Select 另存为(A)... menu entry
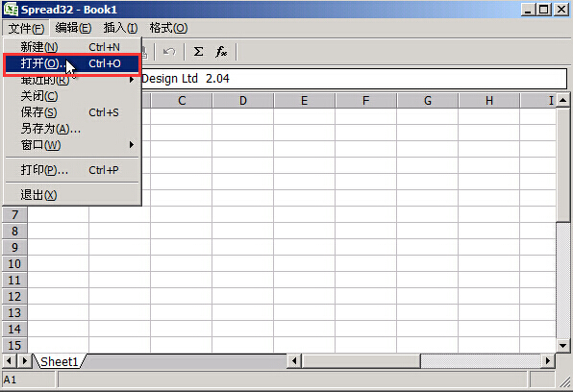The height and width of the screenshot is (392, 573). pos(72,129)
